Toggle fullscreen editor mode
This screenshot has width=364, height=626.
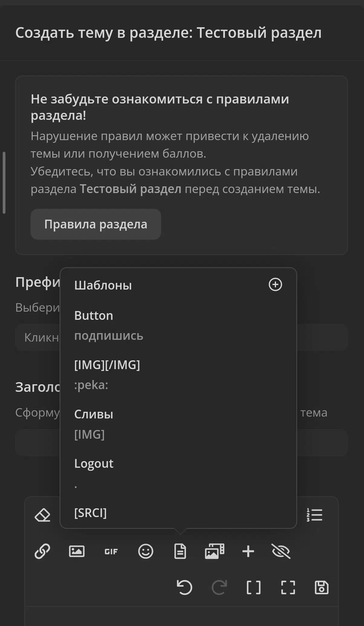coord(288,588)
